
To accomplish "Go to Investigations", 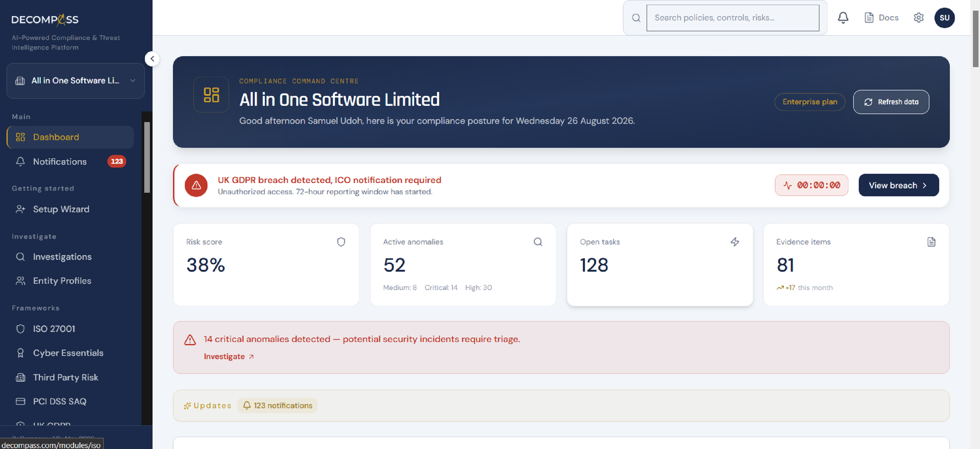I will pyautogui.click(x=70, y=257).
